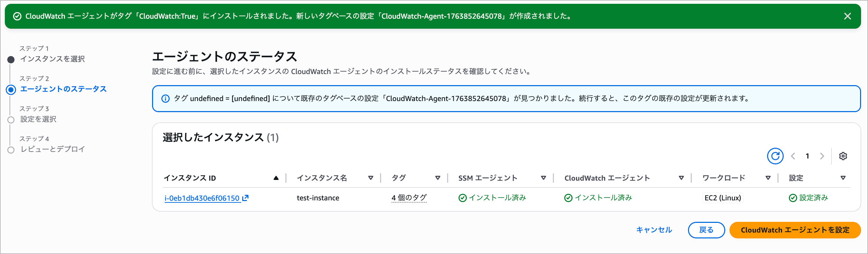Click the キャンセル link

coord(654,230)
